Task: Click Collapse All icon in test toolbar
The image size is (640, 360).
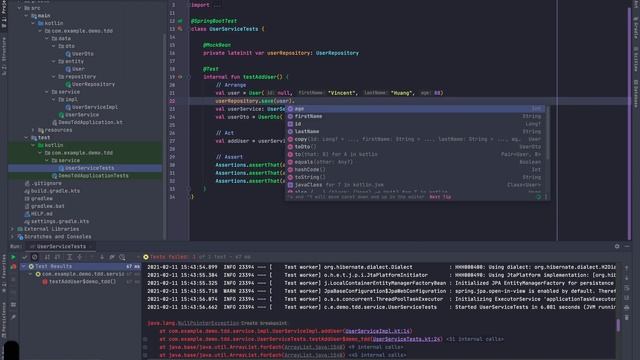Action: (80, 257)
